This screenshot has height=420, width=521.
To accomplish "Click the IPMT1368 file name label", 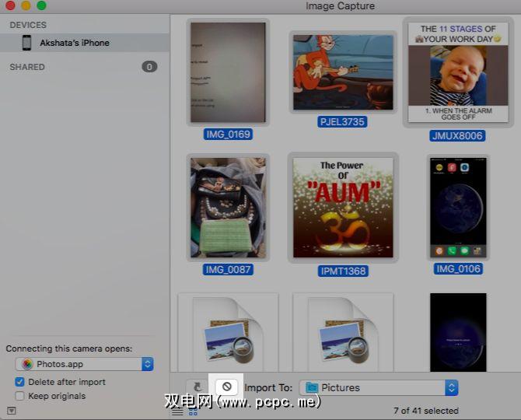I will [x=343, y=271].
